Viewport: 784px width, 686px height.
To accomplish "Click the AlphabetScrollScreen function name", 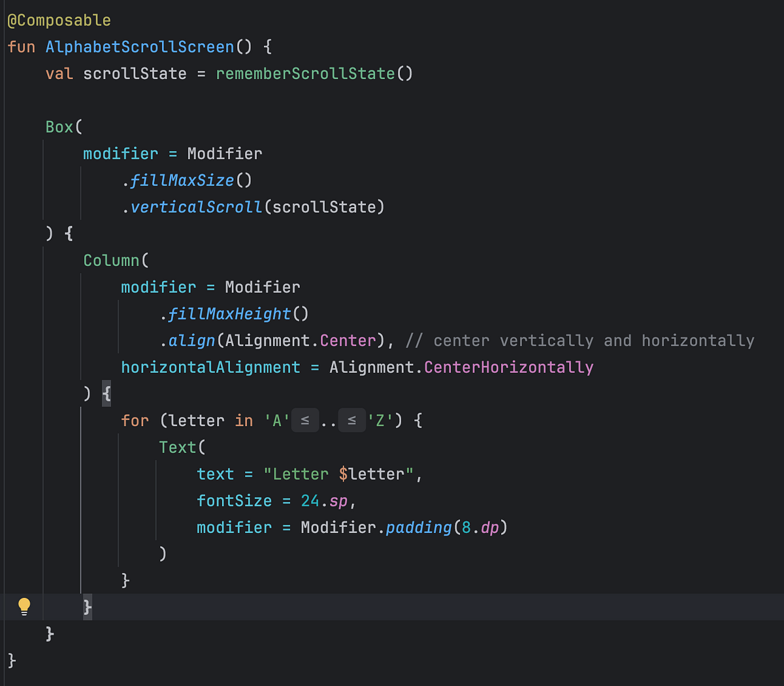I will 139,46.
